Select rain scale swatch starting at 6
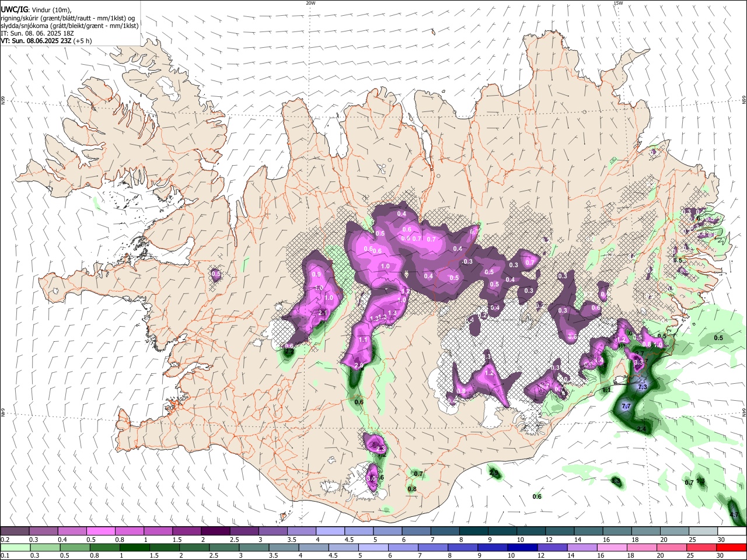The image size is (747, 560). (x=403, y=547)
